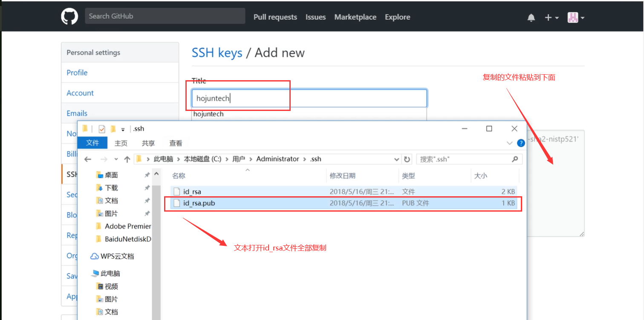The height and width of the screenshot is (320, 644).
Task: Click the search magnifier icon in Explorer
Action: pos(515,159)
